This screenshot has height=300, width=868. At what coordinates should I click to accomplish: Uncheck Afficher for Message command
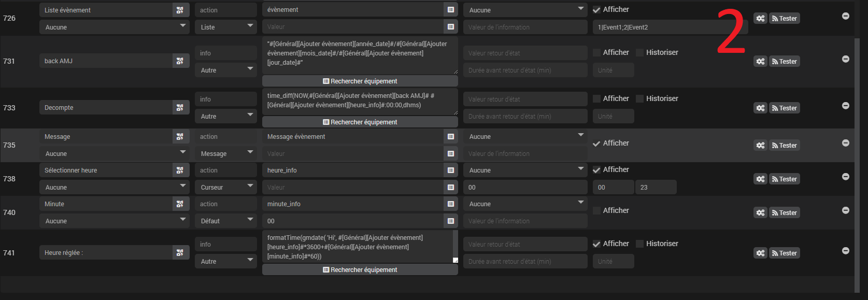click(x=596, y=144)
